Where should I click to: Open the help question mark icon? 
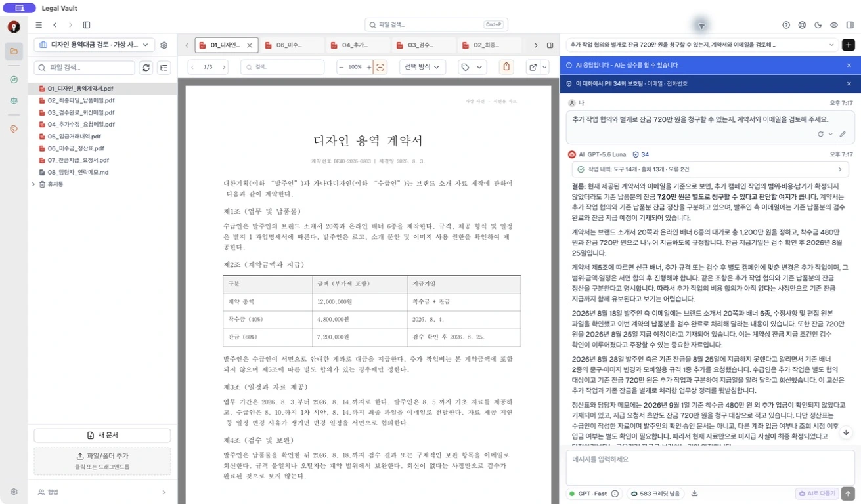786,25
